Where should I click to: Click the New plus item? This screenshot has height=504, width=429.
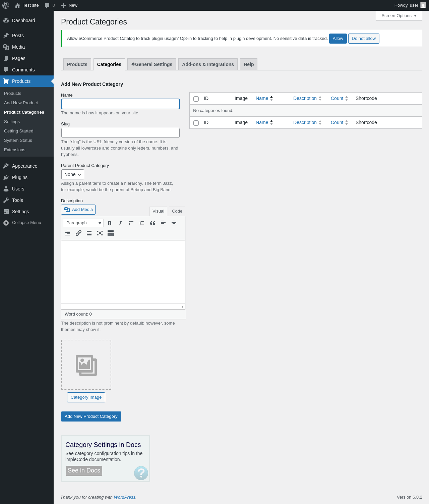(x=69, y=5)
